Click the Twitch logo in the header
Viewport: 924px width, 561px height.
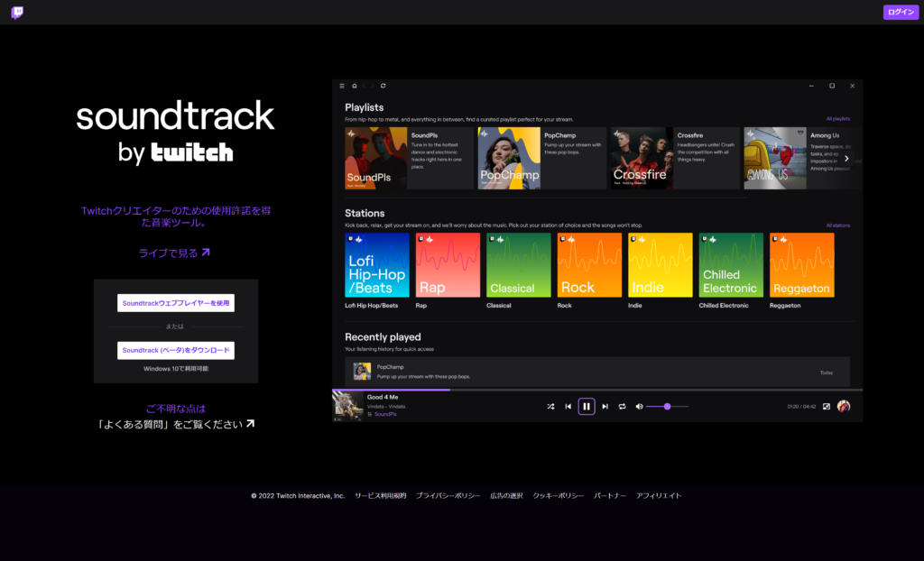(17, 13)
